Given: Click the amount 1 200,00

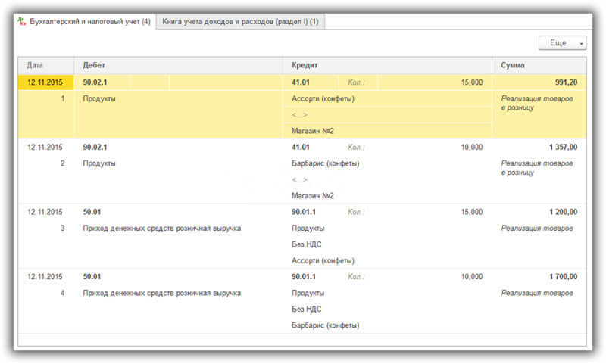Looking at the screenshot, I should pos(563,212).
